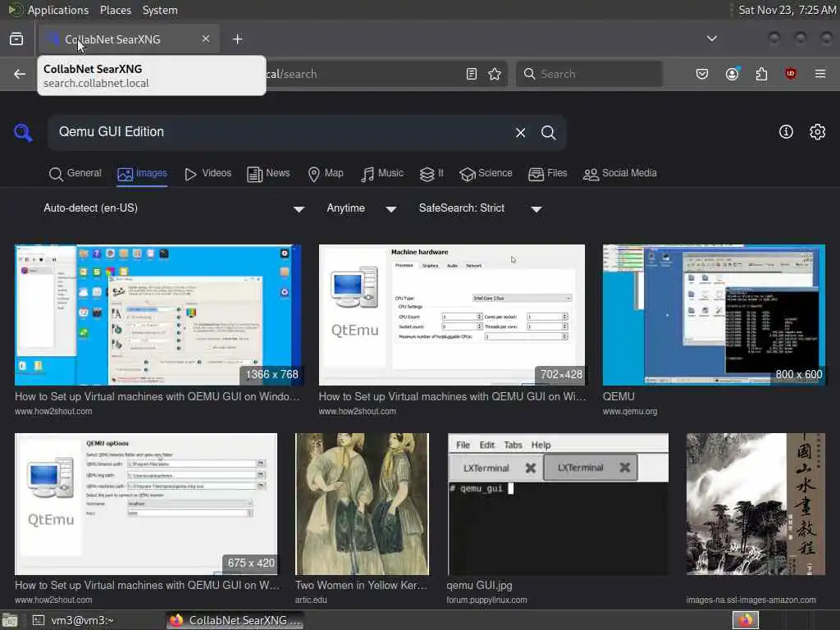The image size is (840, 630).
Task: Switch to Files category
Action: 547,174
